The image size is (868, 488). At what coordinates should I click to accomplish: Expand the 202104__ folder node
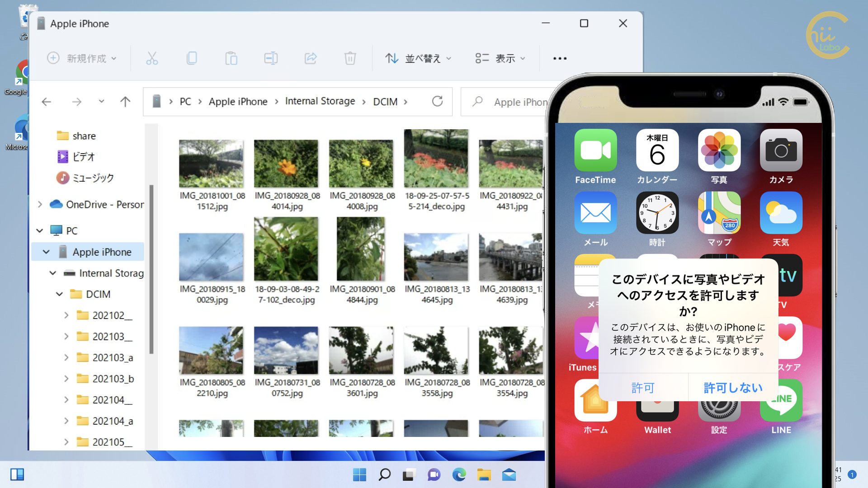[x=66, y=399]
